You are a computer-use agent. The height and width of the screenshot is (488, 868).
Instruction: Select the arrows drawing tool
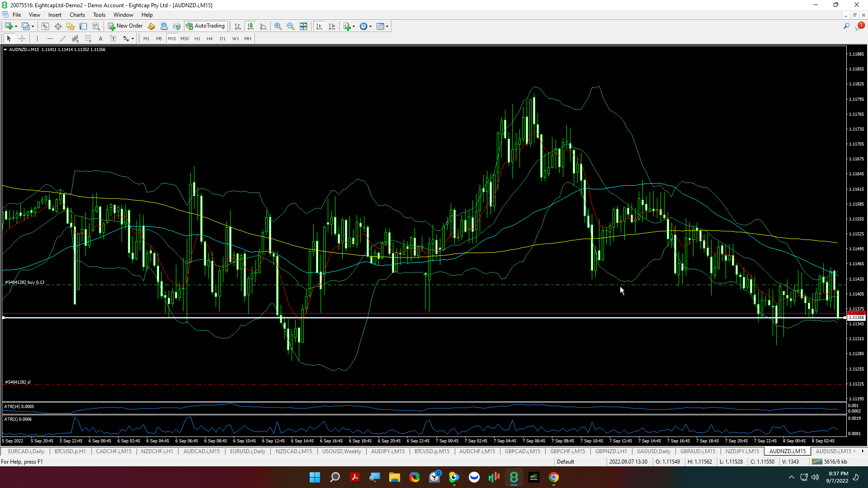[126, 39]
